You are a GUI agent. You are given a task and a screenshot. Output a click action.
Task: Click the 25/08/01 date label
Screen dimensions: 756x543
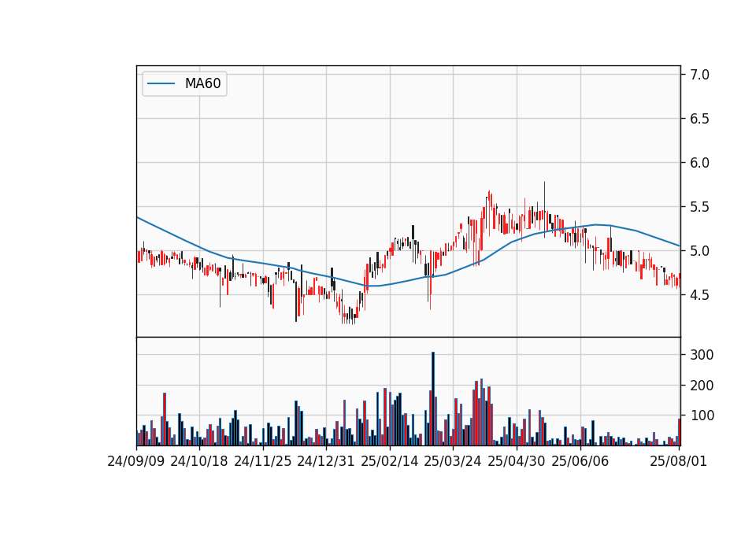(678, 461)
